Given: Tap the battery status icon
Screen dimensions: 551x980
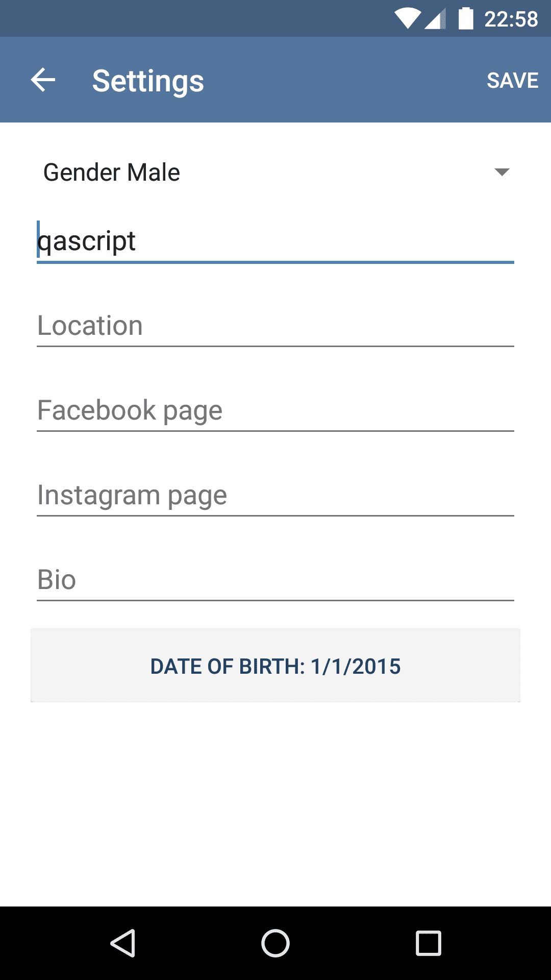Looking at the screenshot, I should click(x=466, y=19).
